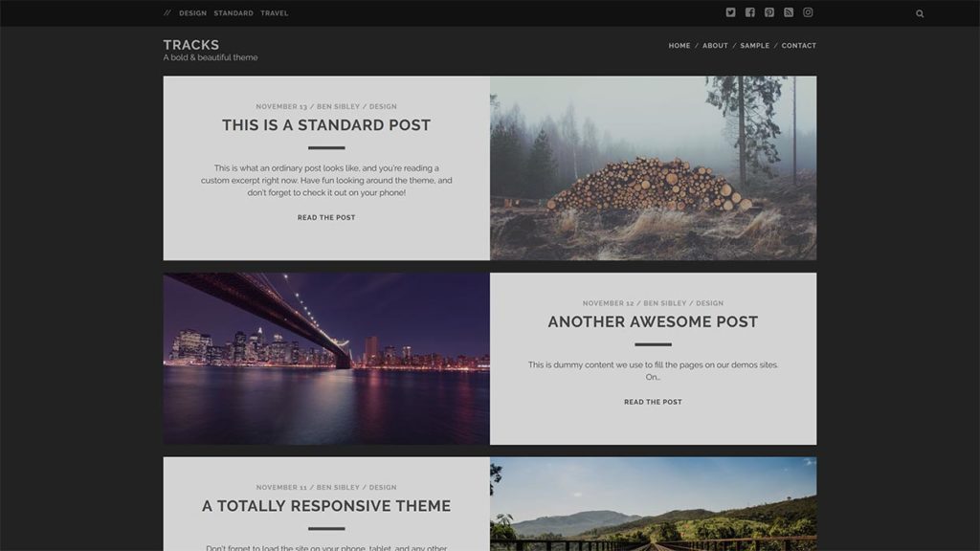Click the TRACKS site title
The height and width of the screenshot is (551, 980).
[x=190, y=45]
